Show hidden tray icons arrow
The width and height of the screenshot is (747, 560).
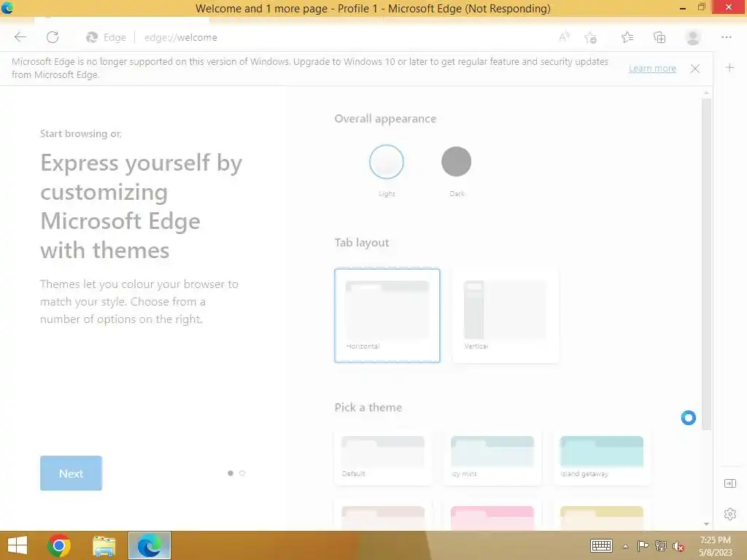(x=625, y=546)
